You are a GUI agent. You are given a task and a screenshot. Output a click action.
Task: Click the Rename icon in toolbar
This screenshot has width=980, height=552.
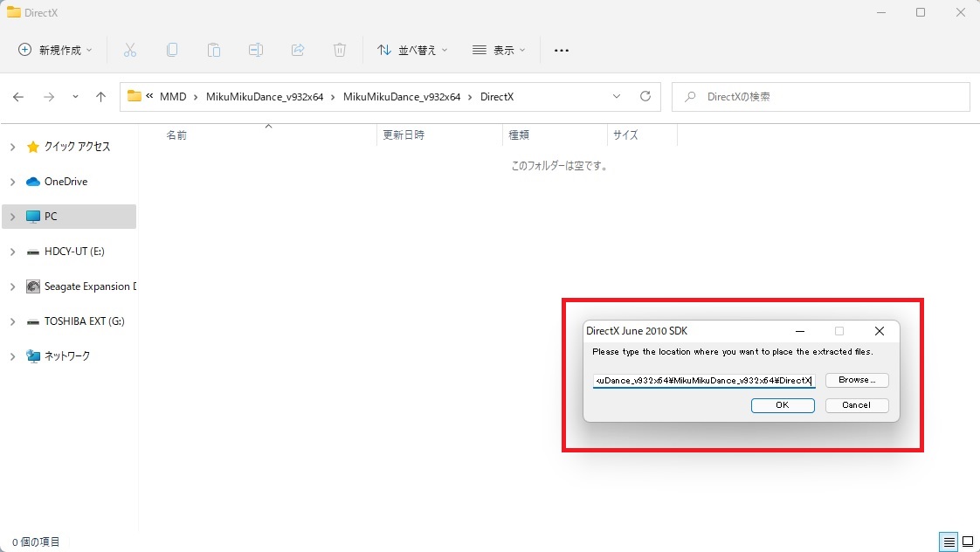[x=256, y=50]
